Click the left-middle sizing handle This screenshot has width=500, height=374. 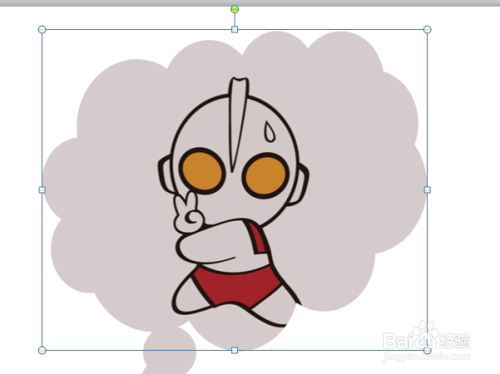42,190
